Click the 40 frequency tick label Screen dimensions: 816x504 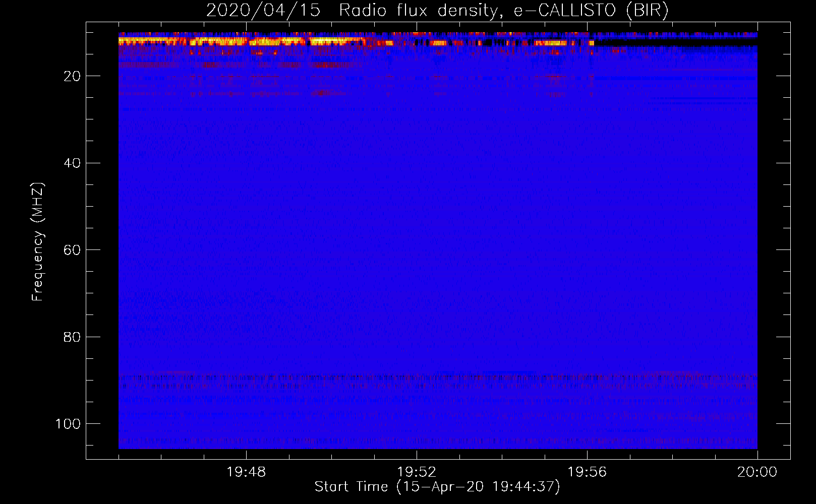(x=72, y=163)
